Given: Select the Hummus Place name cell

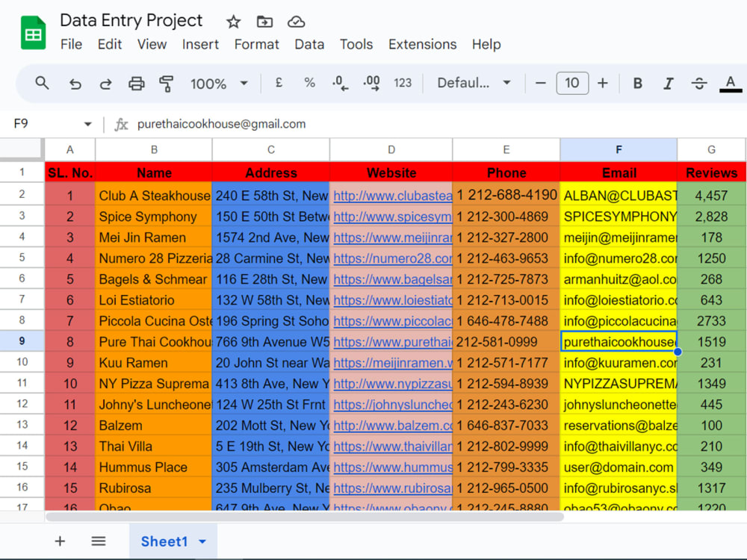Looking at the screenshot, I should point(153,467).
